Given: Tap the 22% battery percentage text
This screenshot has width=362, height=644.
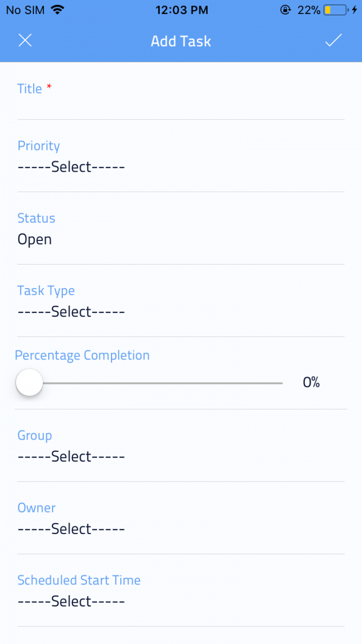Looking at the screenshot, I should click(309, 10).
